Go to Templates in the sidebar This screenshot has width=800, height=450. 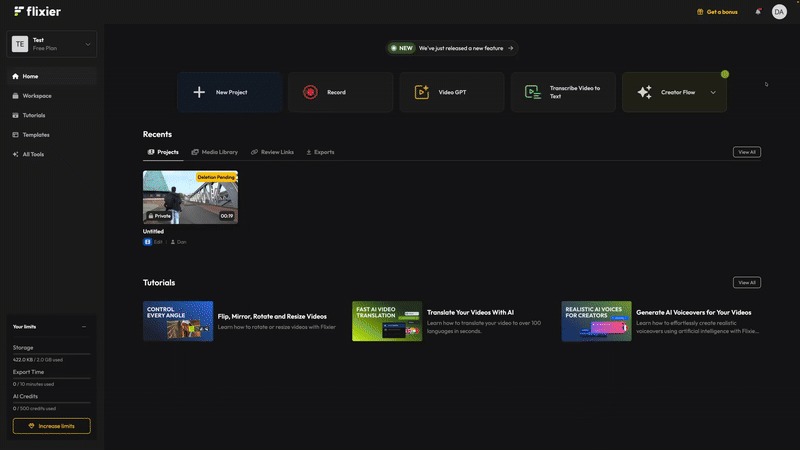click(36, 135)
